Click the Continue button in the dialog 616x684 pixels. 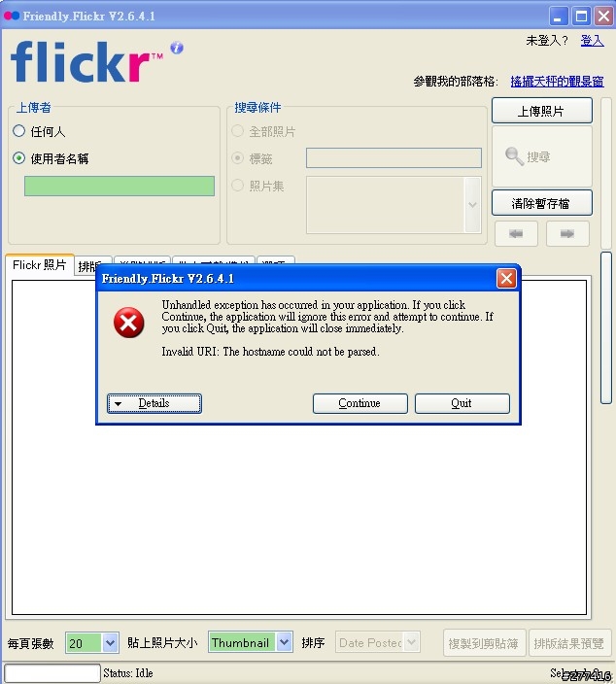point(359,403)
